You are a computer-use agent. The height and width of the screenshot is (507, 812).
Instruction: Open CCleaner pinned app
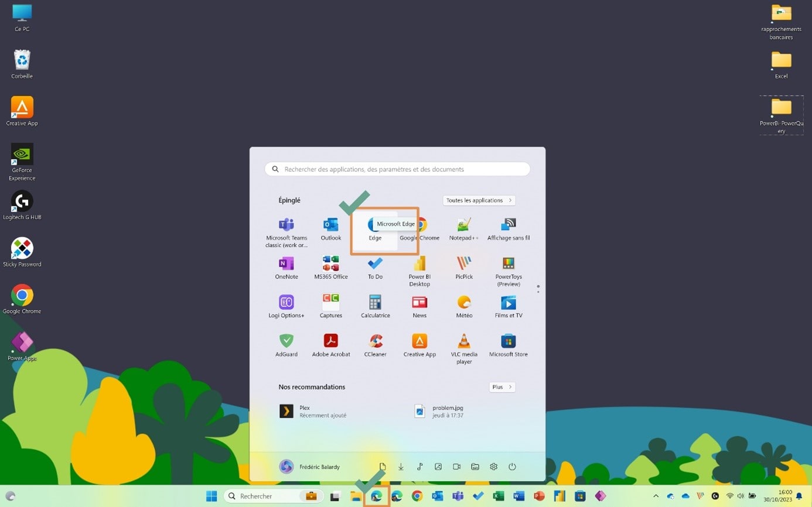375,345
